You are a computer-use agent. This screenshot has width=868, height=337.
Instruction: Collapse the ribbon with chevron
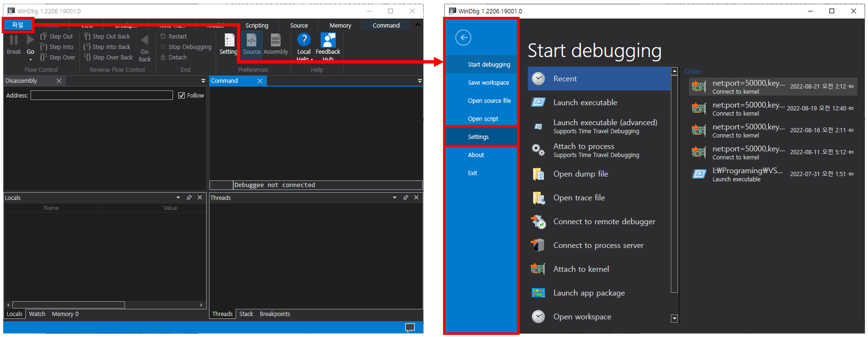[418, 25]
